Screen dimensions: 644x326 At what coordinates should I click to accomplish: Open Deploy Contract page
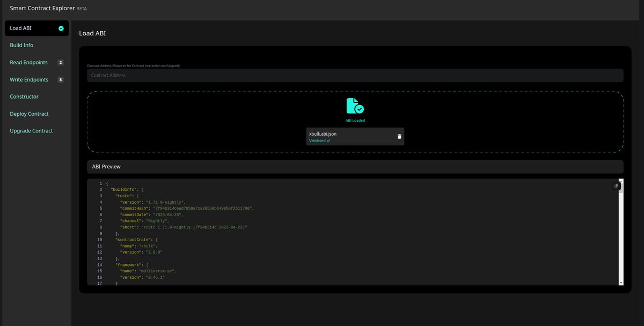pyautogui.click(x=29, y=114)
